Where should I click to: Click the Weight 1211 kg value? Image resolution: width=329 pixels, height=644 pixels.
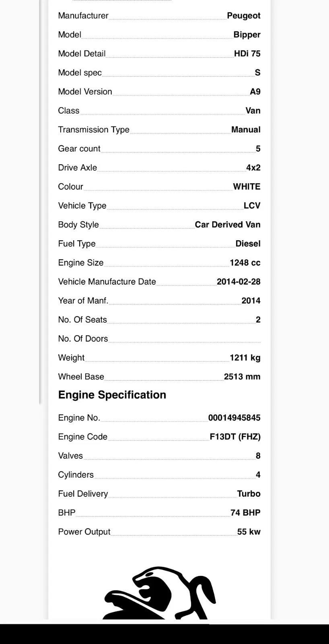[245, 358]
